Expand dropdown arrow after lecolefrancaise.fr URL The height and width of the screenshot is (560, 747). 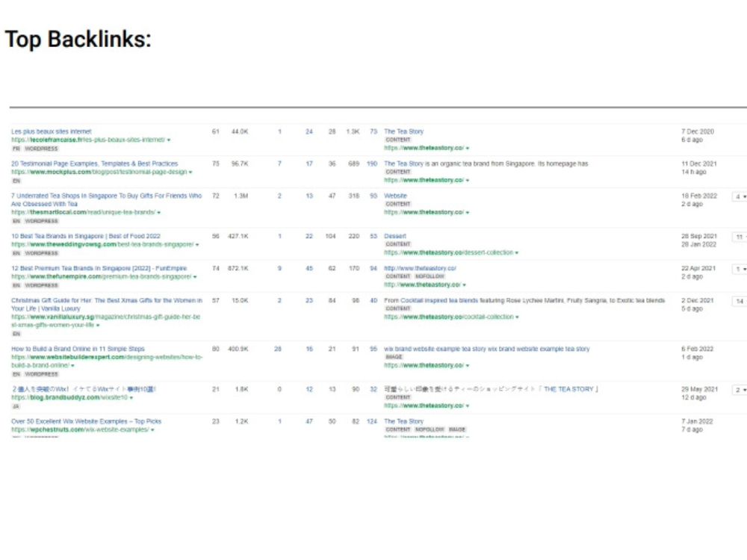pyautogui.click(x=169, y=140)
